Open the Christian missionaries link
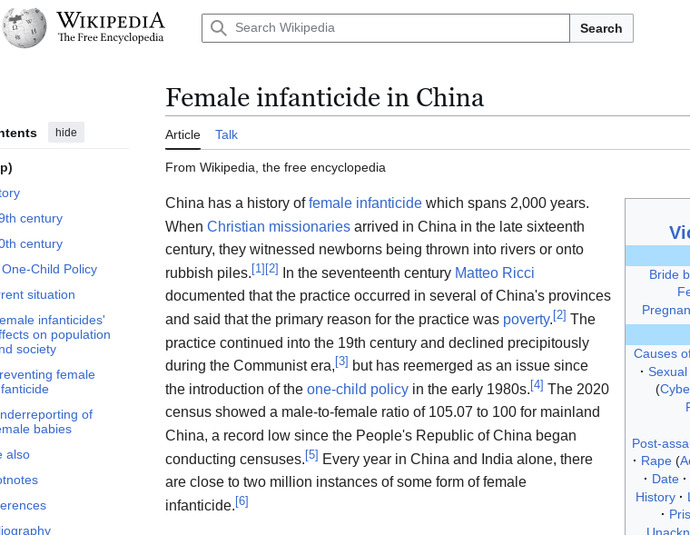Viewport: 690px width, 535px height. click(x=279, y=226)
